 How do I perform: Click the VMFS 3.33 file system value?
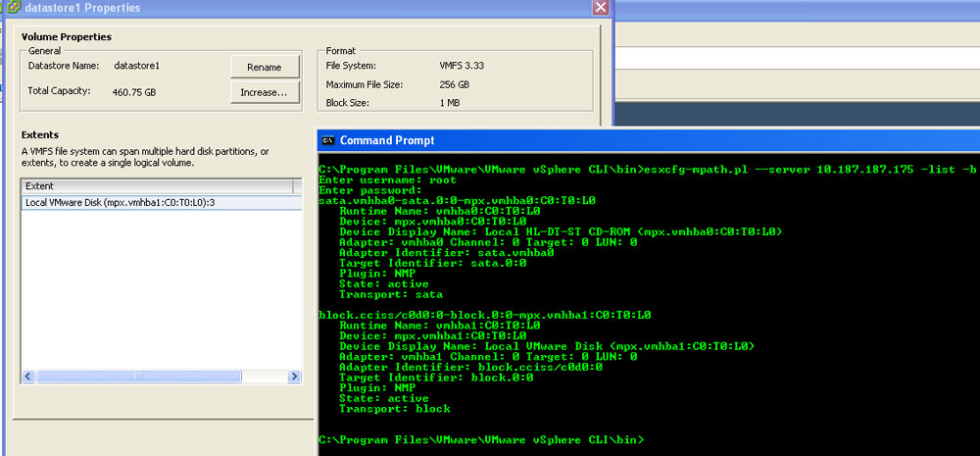coord(462,65)
